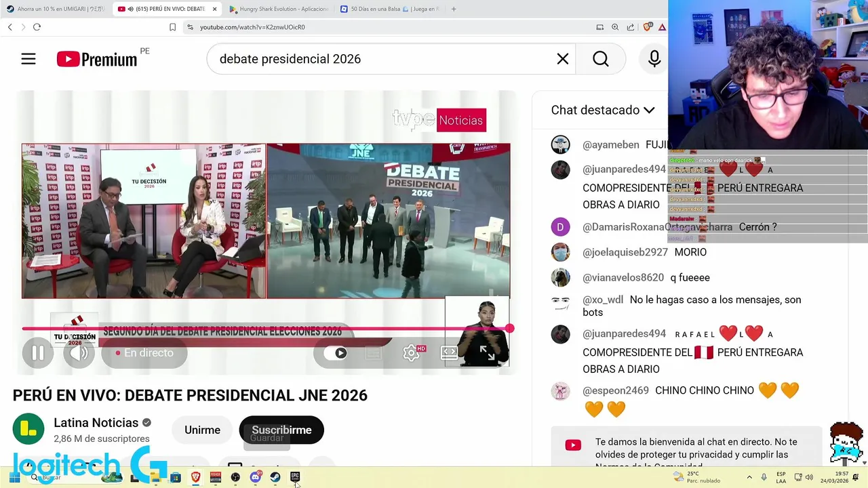This screenshot has width=868, height=488.
Task: Switch player to theater mode
Action: (x=449, y=353)
